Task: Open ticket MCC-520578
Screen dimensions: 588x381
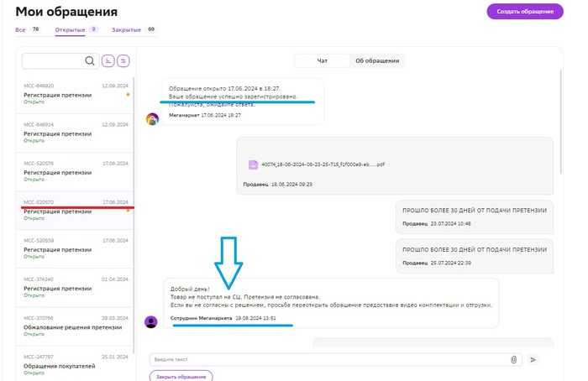Action: (75, 172)
